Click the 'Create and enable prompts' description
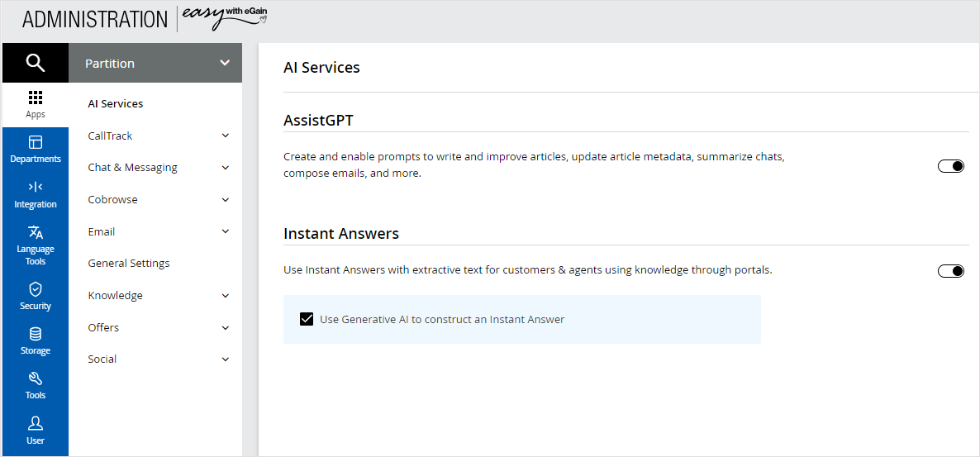The width and height of the screenshot is (980, 457). [x=534, y=165]
